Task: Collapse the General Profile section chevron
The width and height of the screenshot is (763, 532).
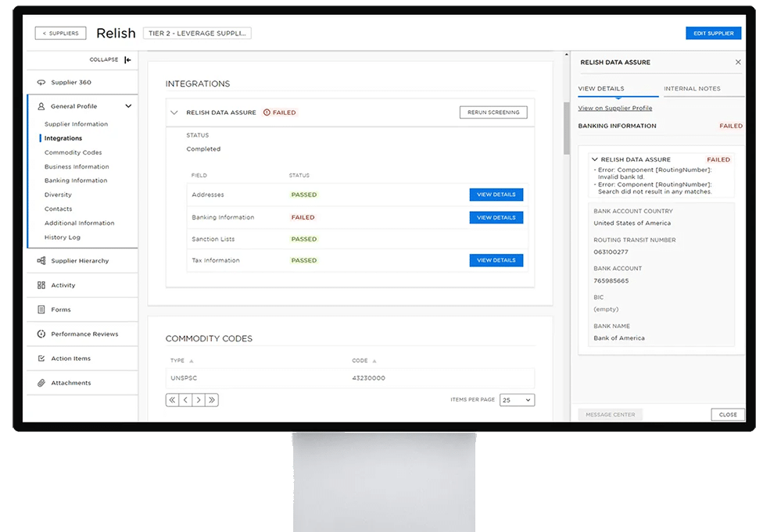Action: click(x=128, y=106)
